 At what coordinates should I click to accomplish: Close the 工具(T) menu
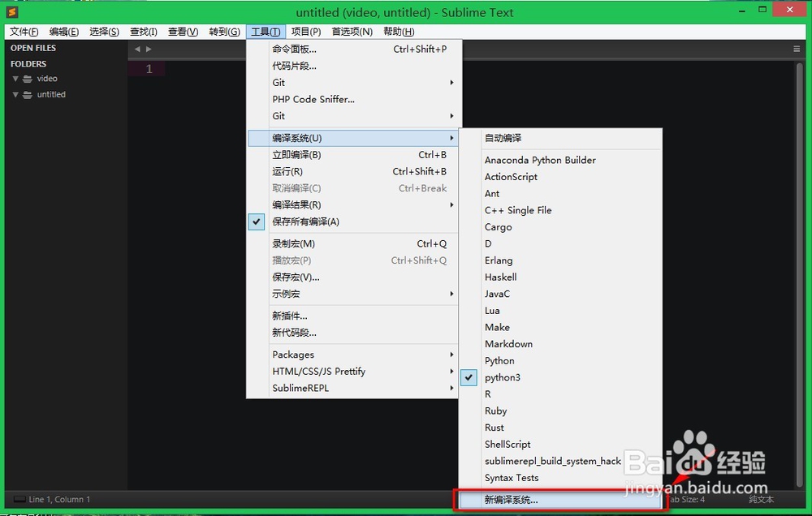tap(266, 32)
